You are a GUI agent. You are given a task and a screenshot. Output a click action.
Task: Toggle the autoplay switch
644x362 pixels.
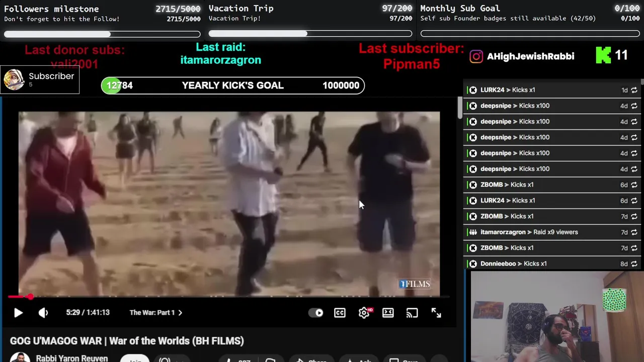[316, 313]
